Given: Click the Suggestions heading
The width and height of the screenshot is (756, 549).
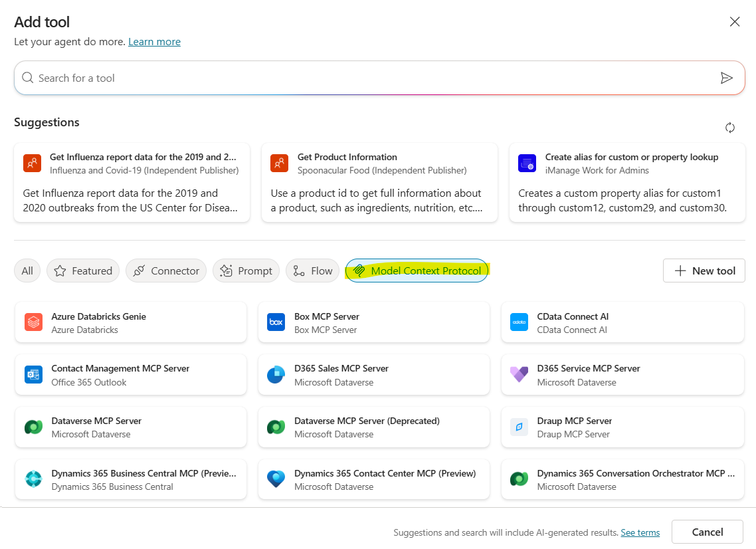Looking at the screenshot, I should 47,122.
